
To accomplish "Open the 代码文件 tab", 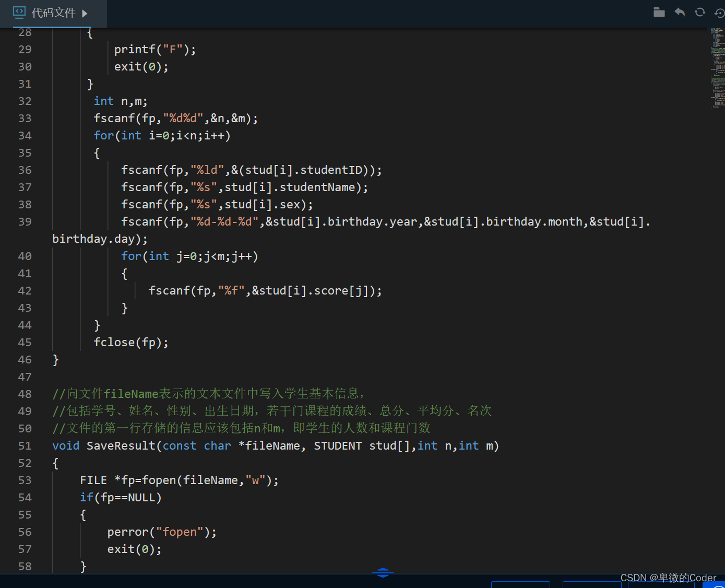I will tap(53, 13).
